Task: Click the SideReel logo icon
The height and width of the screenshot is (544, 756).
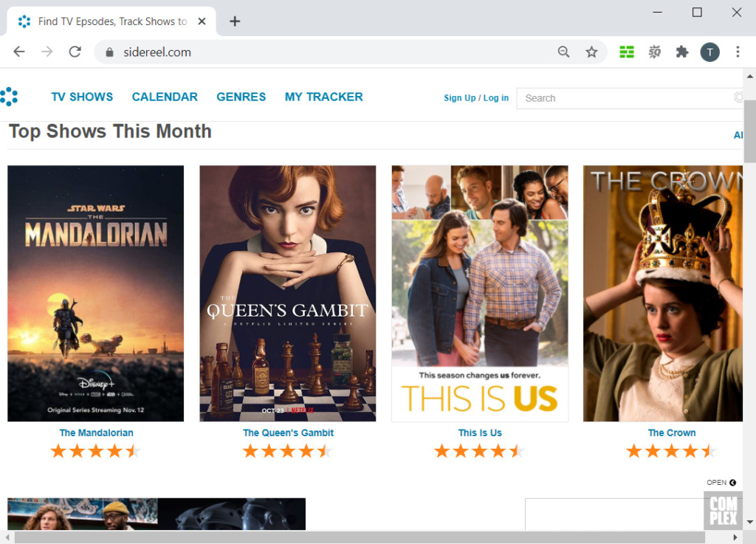Action: [9, 97]
